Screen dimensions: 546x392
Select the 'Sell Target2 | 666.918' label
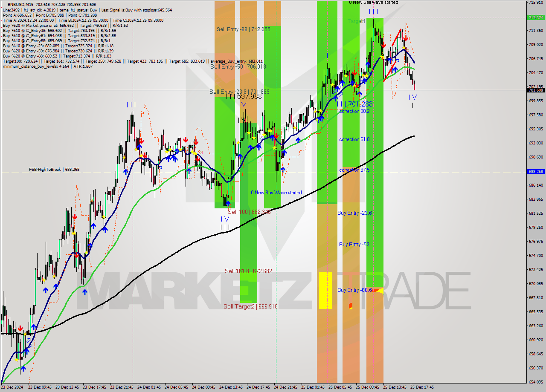coord(250,306)
